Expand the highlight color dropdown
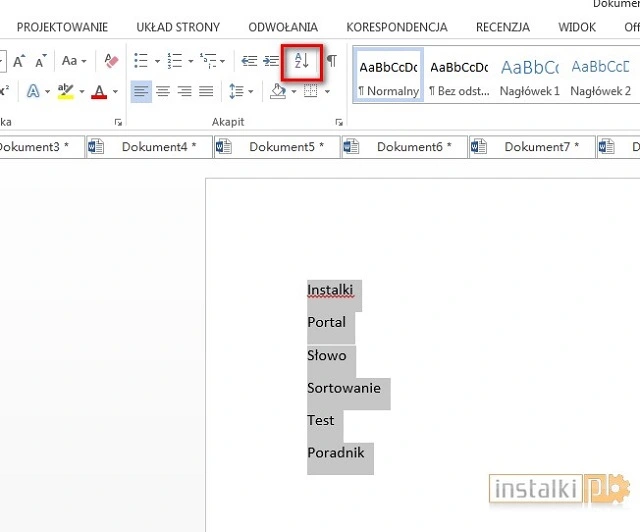The image size is (640, 532). (x=82, y=91)
